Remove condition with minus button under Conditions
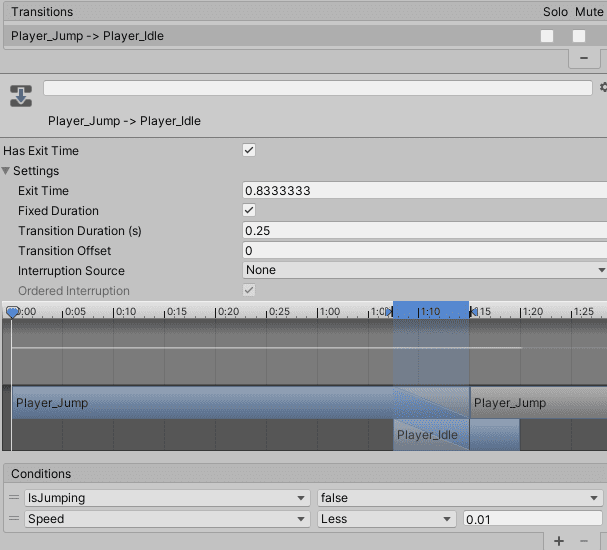Viewport: 607px width, 550px height. (584, 541)
